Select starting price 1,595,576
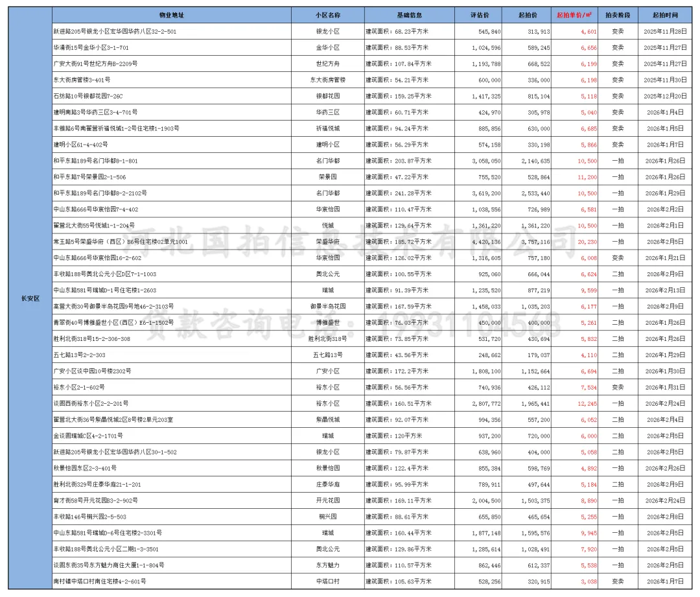Image resolution: width=700 pixels, height=597 pixels. point(536,533)
